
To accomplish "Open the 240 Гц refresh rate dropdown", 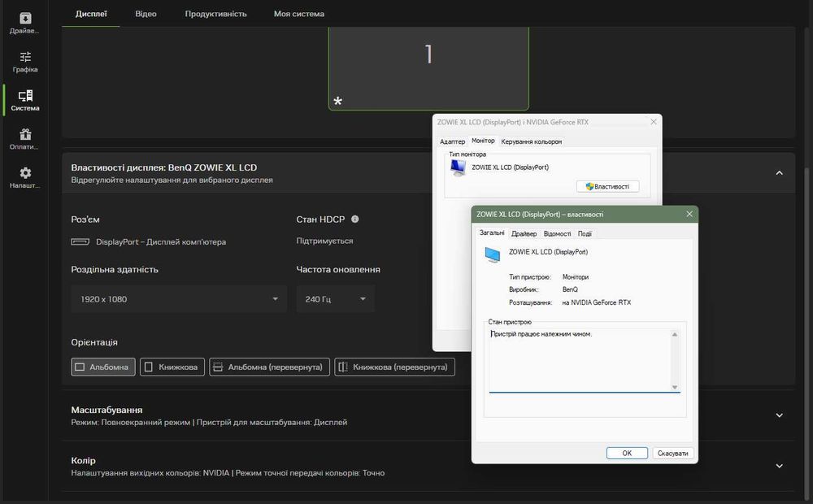I will tap(336, 299).
